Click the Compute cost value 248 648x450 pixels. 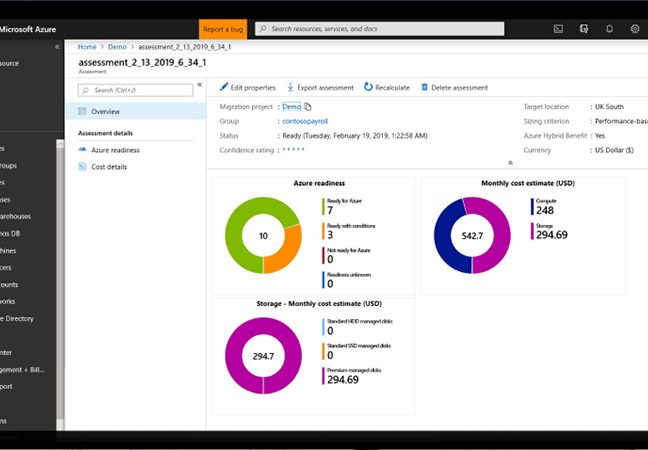click(x=545, y=210)
